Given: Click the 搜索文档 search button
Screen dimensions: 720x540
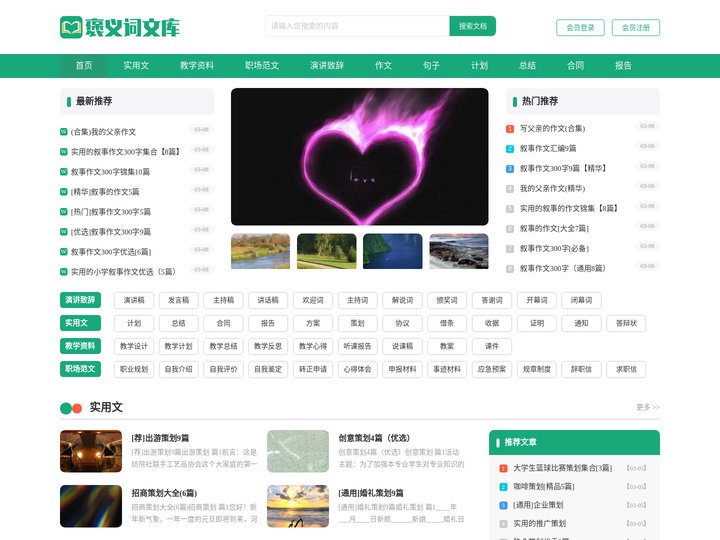Looking at the screenshot, I should click(x=472, y=26).
